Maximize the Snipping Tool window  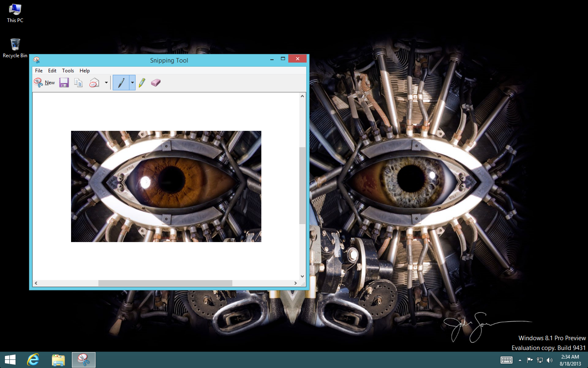tap(283, 59)
